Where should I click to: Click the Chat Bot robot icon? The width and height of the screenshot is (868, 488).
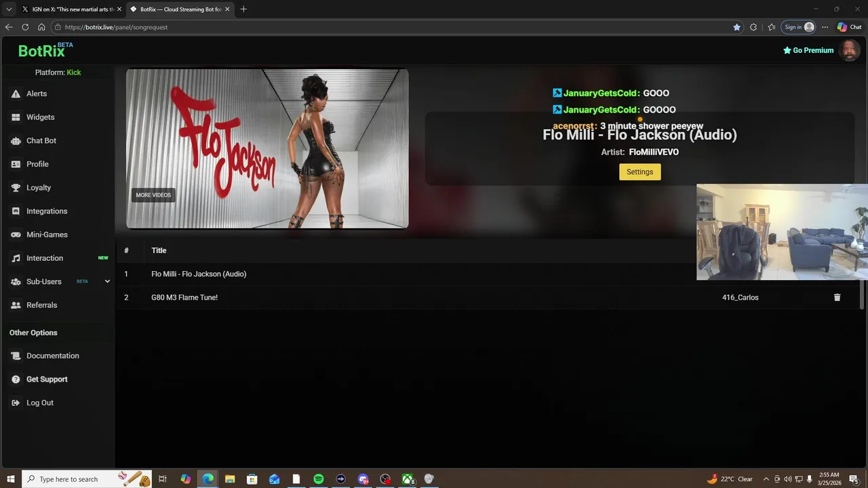[16, 140]
